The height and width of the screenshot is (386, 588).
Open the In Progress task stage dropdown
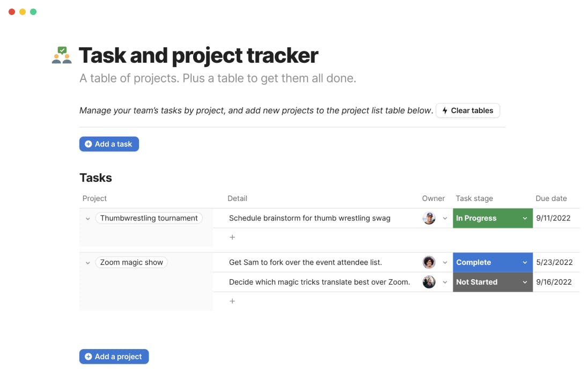(x=525, y=218)
